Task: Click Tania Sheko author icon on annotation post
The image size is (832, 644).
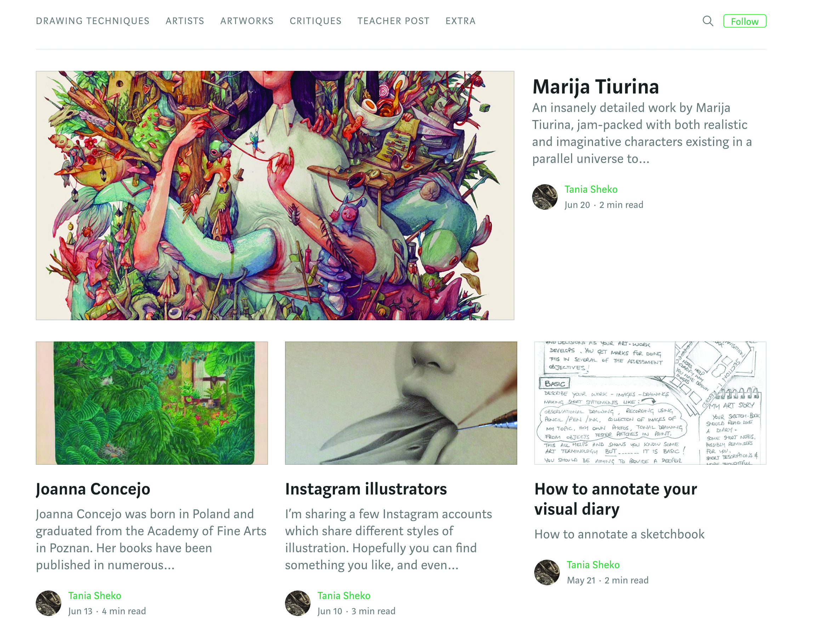Action: 546,572
